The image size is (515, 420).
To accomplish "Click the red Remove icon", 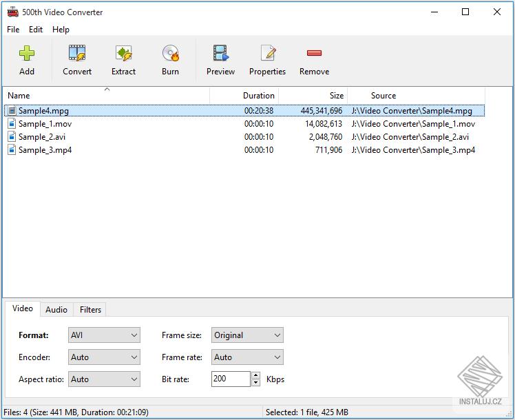I will [314, 53].
